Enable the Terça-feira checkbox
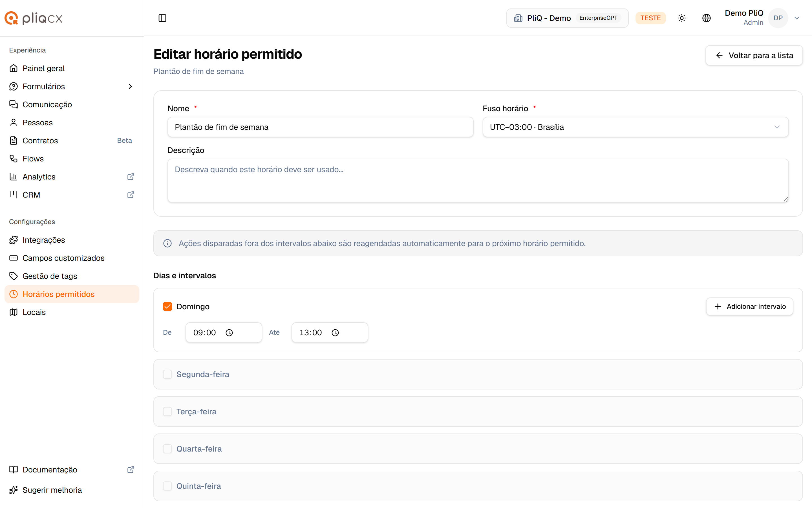 [167, 411]
